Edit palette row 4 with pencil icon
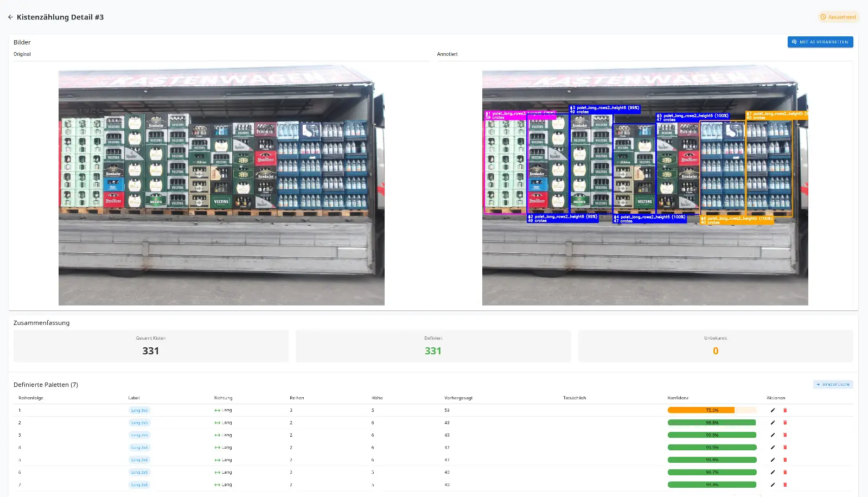This screenshot has width=868, height=497. (x=773, y=448)
